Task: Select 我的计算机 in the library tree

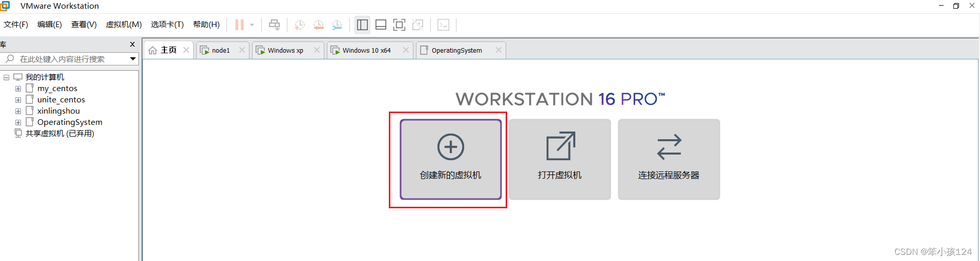Action: 45,77
